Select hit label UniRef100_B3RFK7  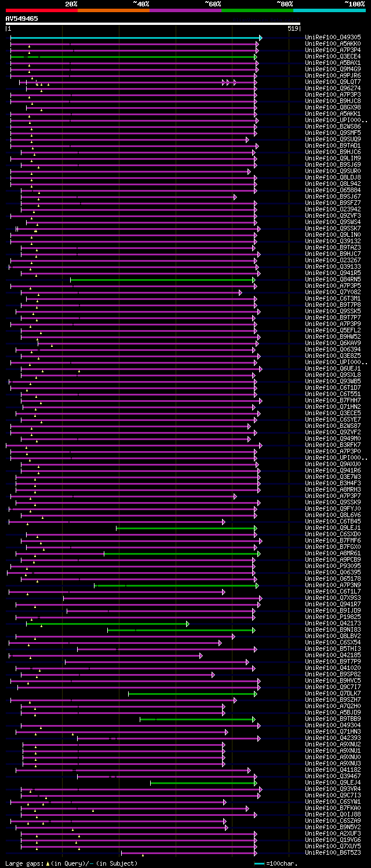click(332, 445)
